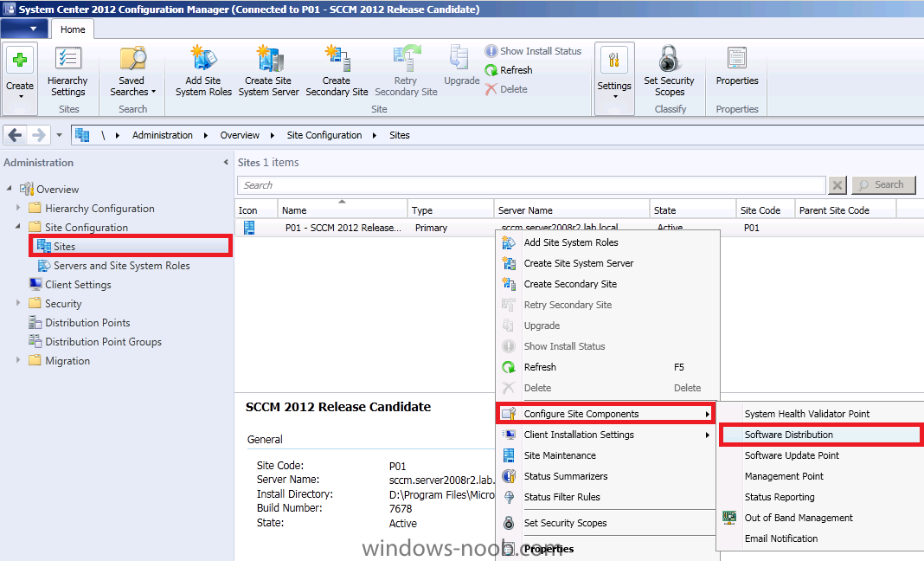This screenshot has height=561, width=924.
Task: Open the navigation history dropdown arrow
Action: tap(59, 135)
